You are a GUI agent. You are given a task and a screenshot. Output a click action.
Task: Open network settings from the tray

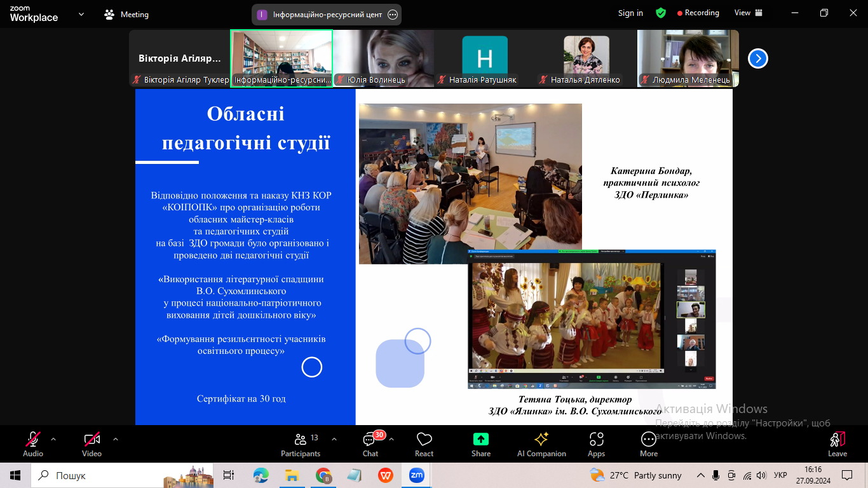click(747, 475)
